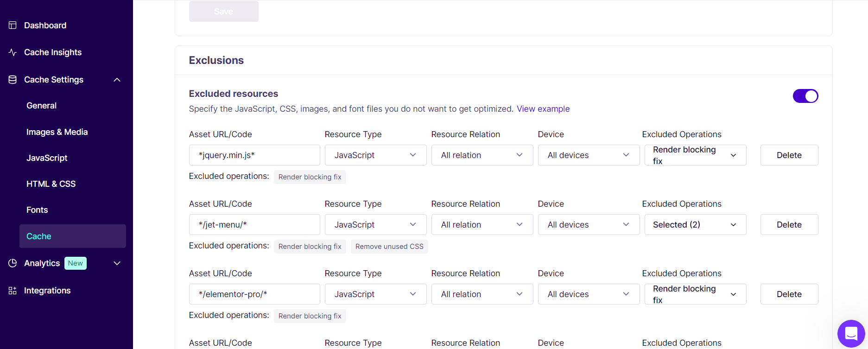Select the Cache menu item
Screen dimensions: 868x349
[x=73, y=236]
